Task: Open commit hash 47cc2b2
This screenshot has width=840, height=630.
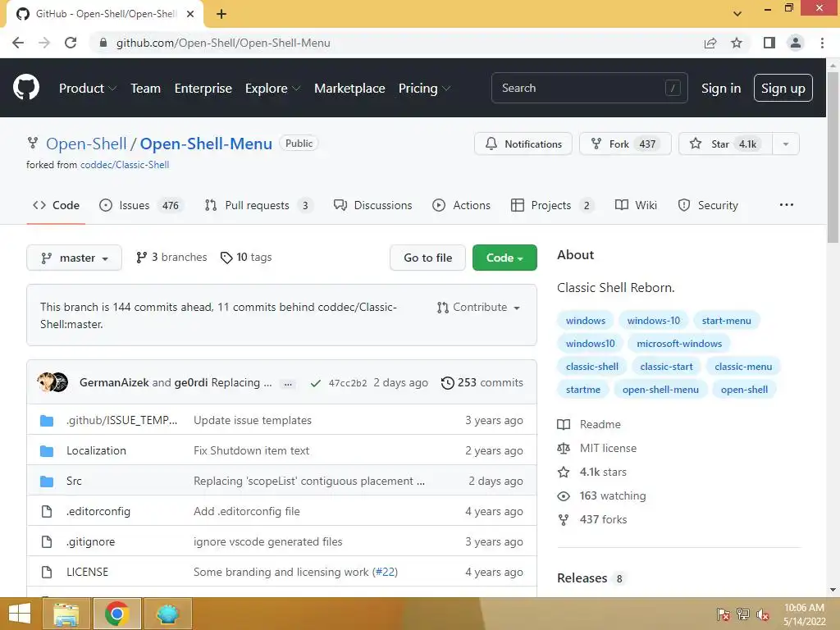Action: point(348,383)
